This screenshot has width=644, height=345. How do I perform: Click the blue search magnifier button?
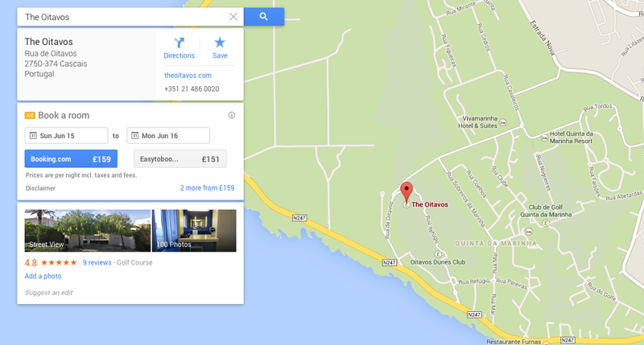pos(264,17)
